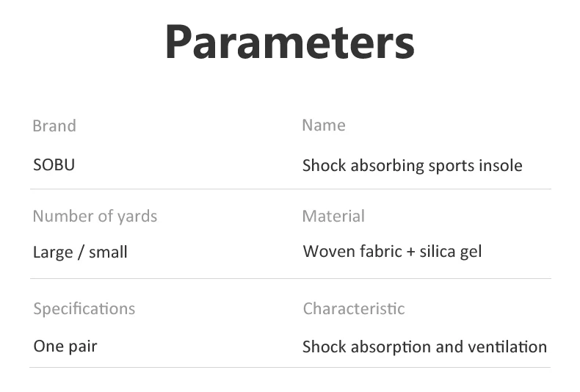Select the Large / small value

80,252
